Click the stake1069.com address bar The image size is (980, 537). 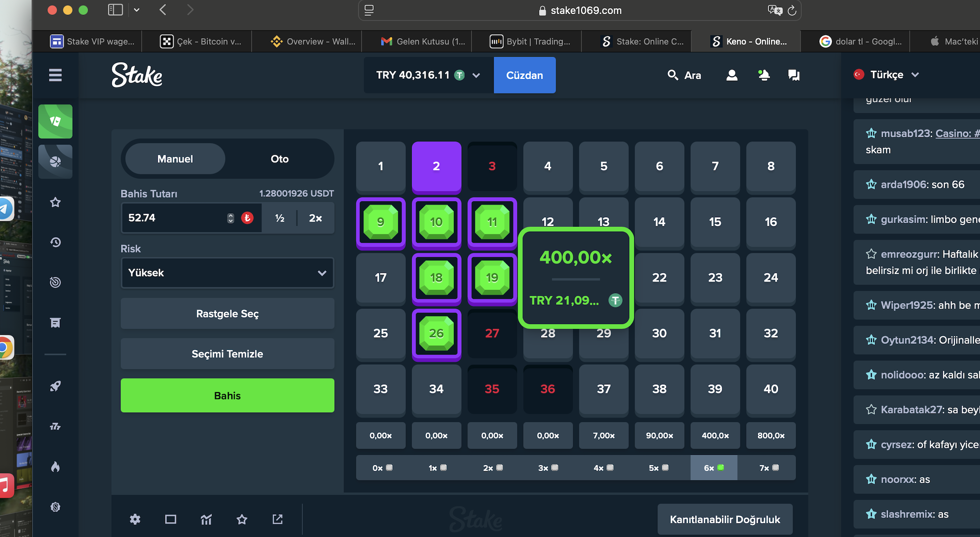580,10
